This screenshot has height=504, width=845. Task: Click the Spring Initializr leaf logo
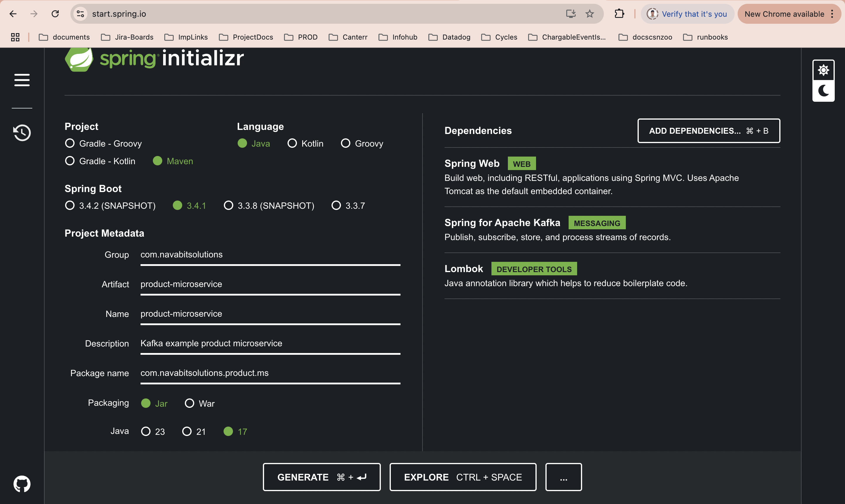click(79, 59)
